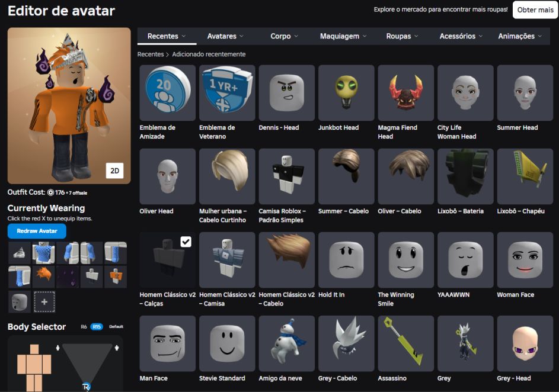Screen dimensions: 559x392
Task: Equip the Grey - Cabelo hair
Action: click(346, 343)
